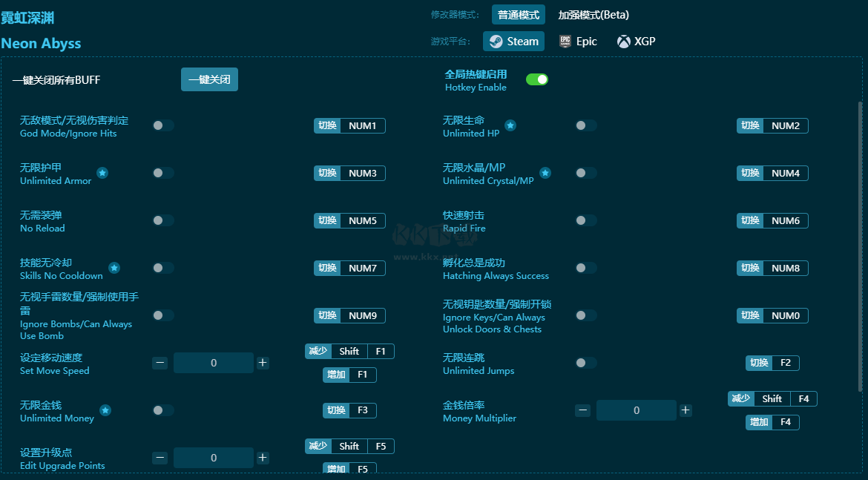Image resolution: width=868 pixels, height=480 pixels.
Task: Choose Epic as game platform
Action: [579, 42]
